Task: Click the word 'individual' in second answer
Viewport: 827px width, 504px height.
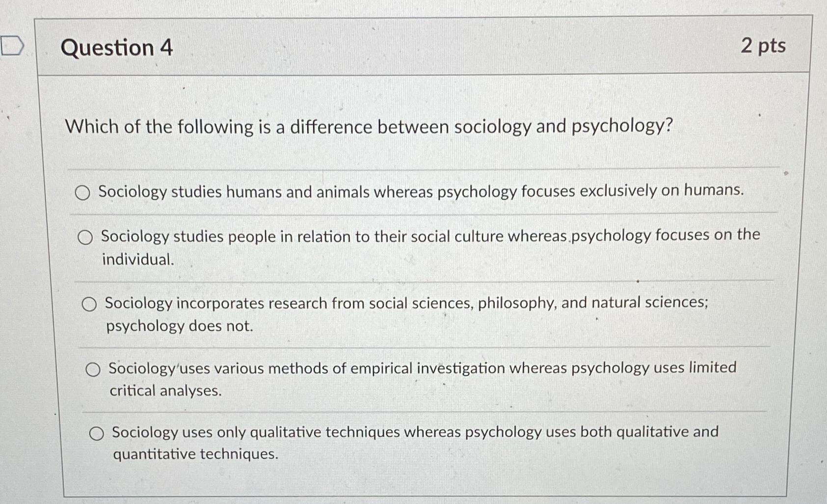Action: coord(137,257)
